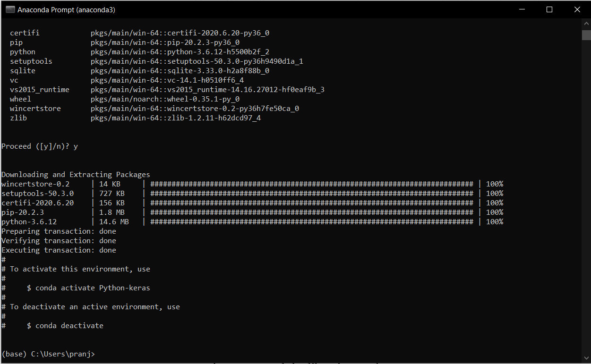The height and width of the screenshot is (364, 591).
Task: Close the Anaconda Prompt window
Action: point(577,9)
